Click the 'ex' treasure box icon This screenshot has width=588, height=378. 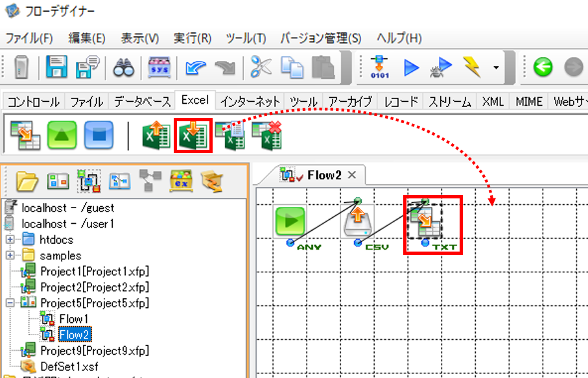tap(181, 180)
